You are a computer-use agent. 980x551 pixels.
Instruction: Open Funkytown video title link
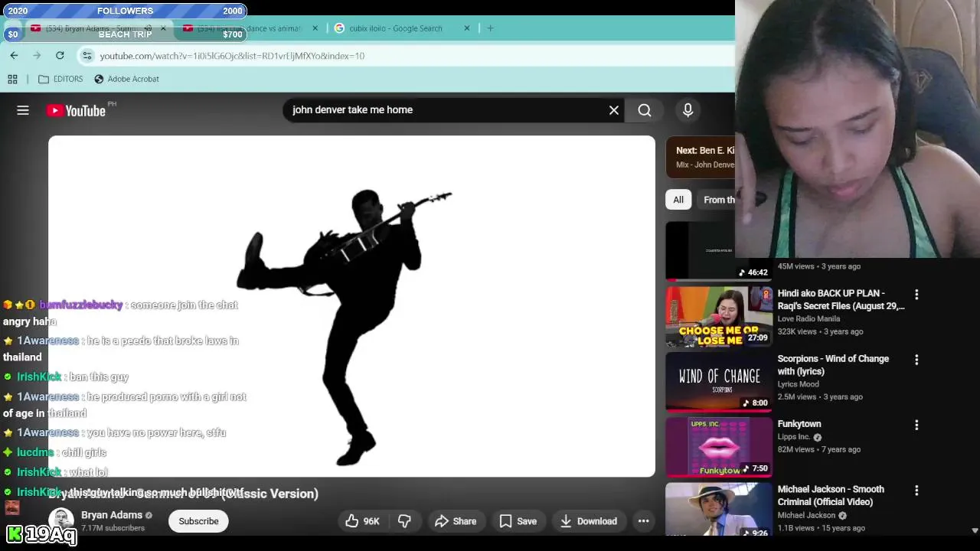tap(799, 424)
